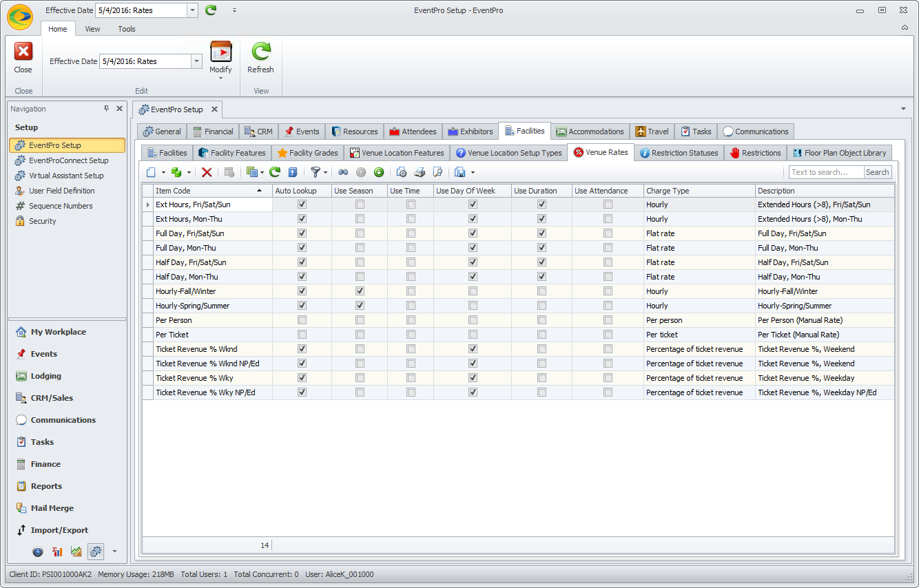Image resolution: width=919 pixels, height=588 pixels.
Task: Close the Navigation panel
Action: pyautogui.click(x=119, y=109)
